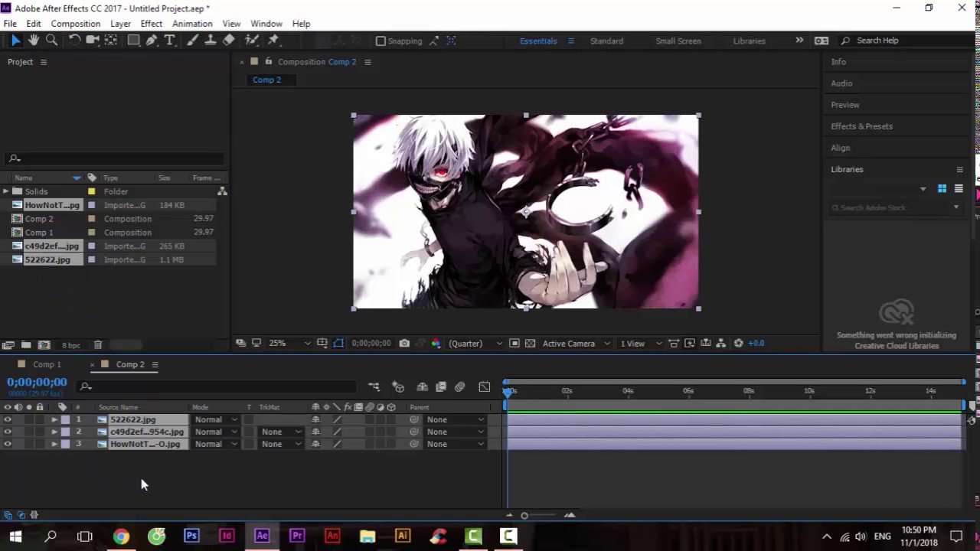Click the timeline zoom slider
980x551 pixels.
[524, 516]
